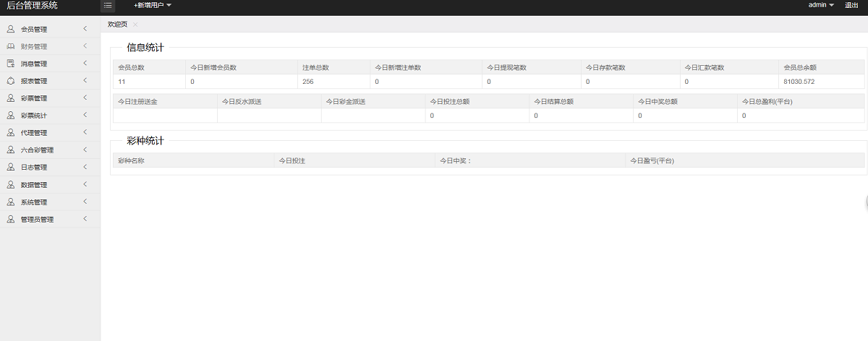Click the 彩票管理 icon in sidebar
868x341 pixels.
pos(11,98)
